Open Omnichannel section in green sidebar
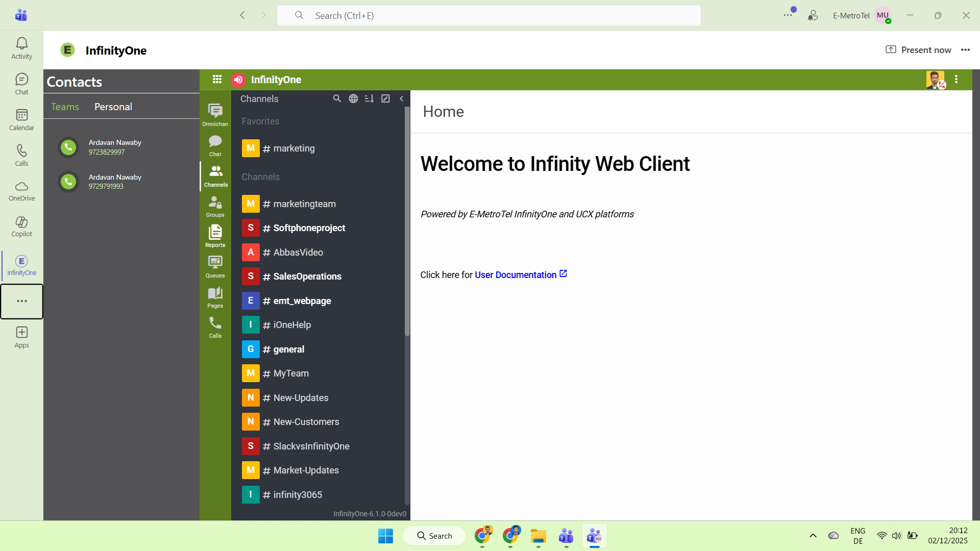The image size is (980, 551). (x=215, y=115)
